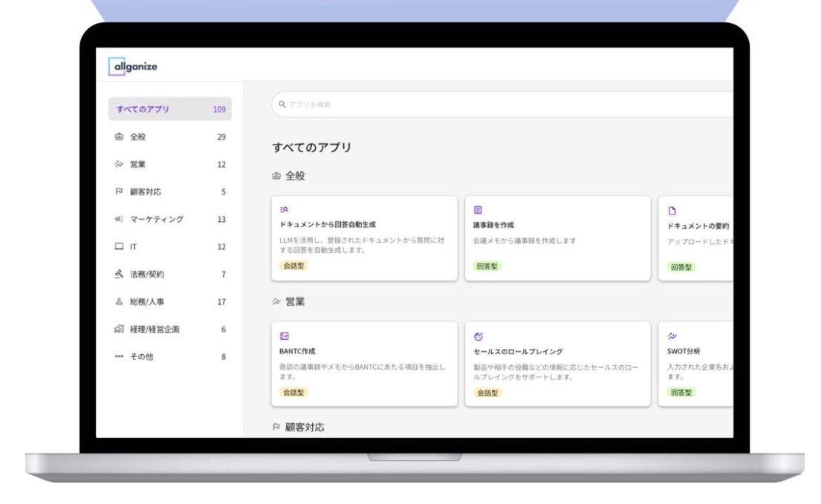Open the SWOT分析 app card
Viewport: 821px width, 504px height.
click(695, 364)
